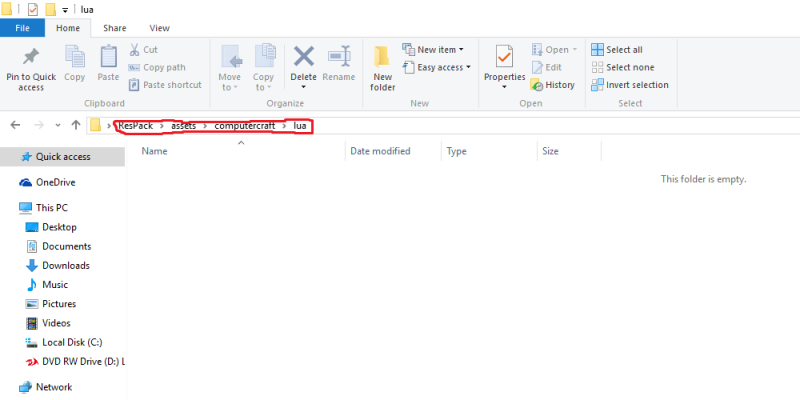Switch to the Share tab
The image size is (800, 400).
[115, 28]
